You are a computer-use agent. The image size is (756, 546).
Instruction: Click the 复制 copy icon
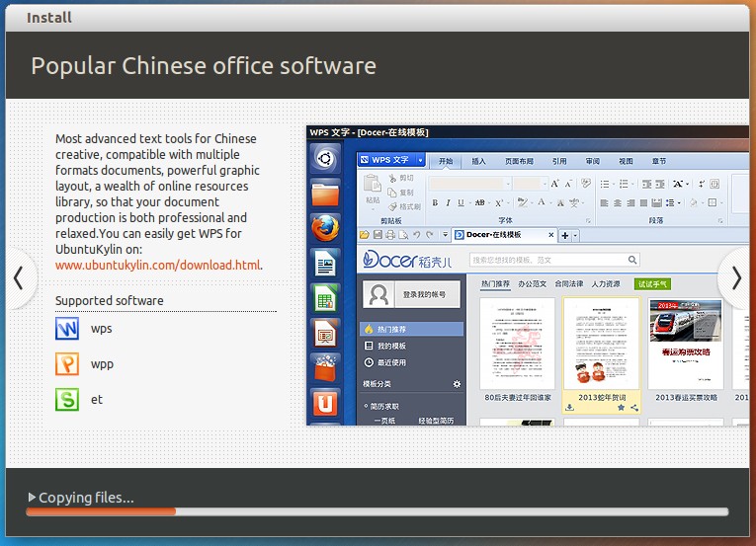tap(392, 193)
